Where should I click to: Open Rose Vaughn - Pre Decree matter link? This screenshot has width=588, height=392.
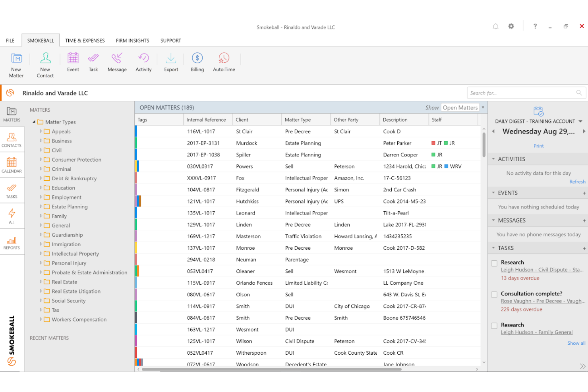coord(543,301)
